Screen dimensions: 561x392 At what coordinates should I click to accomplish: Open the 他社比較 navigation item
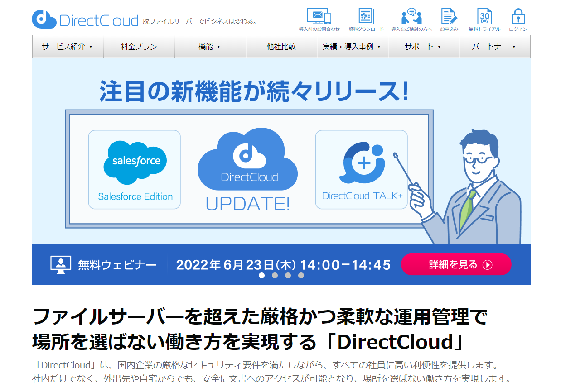281,47
